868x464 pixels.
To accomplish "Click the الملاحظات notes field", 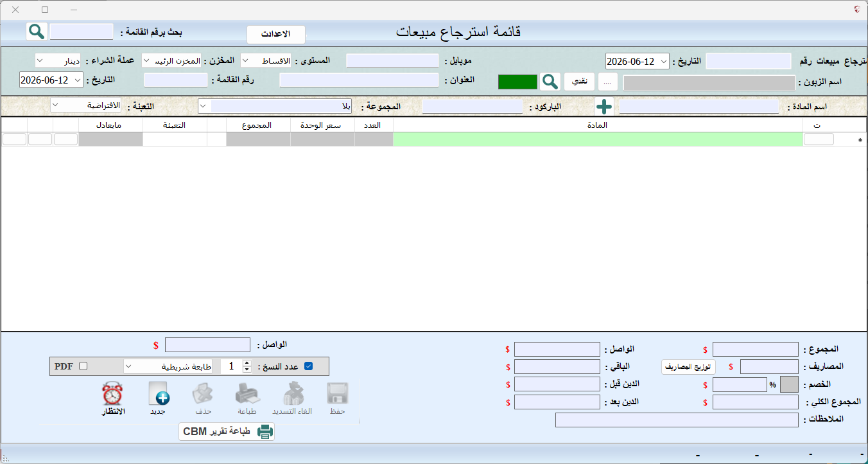I will tap(677, 420).
